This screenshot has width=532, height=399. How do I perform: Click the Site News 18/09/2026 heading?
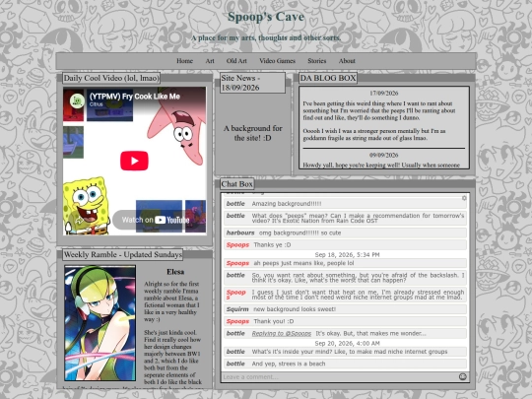coord(252,83)
